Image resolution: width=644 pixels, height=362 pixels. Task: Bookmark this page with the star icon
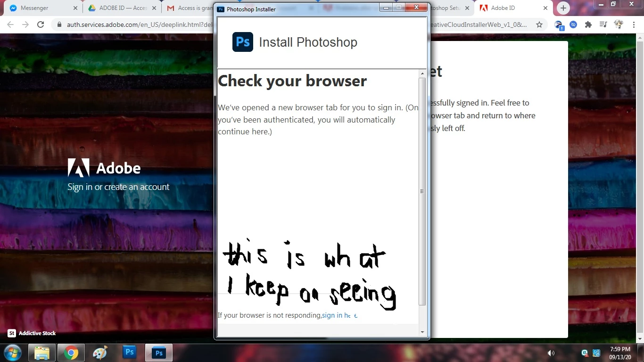click(539, 25)
